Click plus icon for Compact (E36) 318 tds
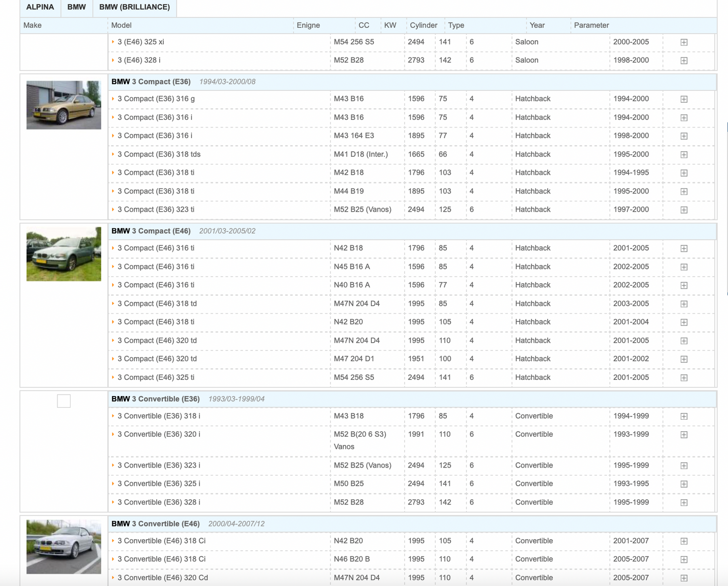The image size is (728, 586). pos(684,155)
